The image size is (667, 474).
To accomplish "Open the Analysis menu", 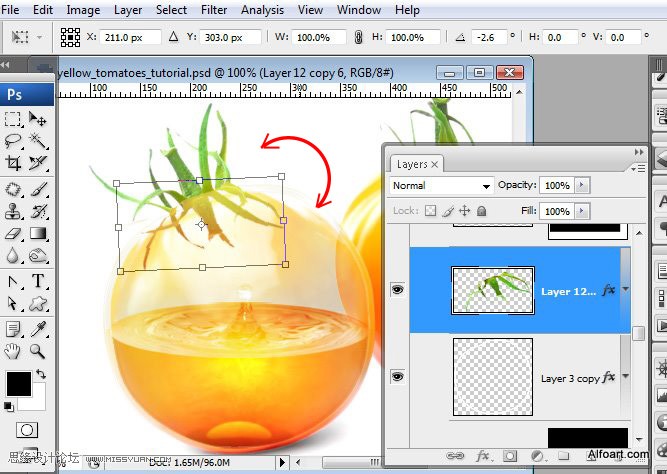I will click(x=262, y=10).
